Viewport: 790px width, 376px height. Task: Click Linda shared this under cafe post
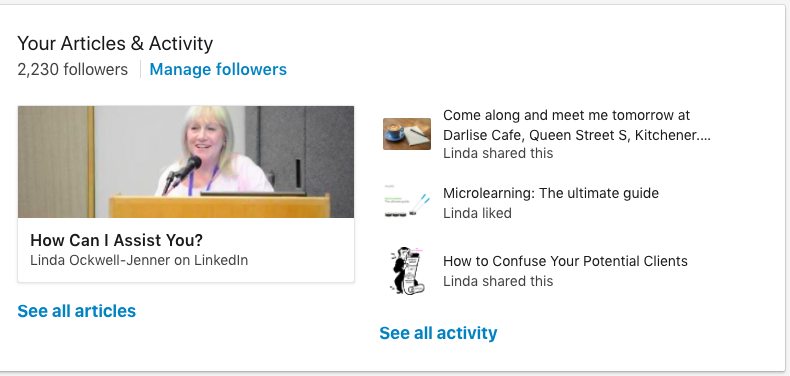(498, 153)
